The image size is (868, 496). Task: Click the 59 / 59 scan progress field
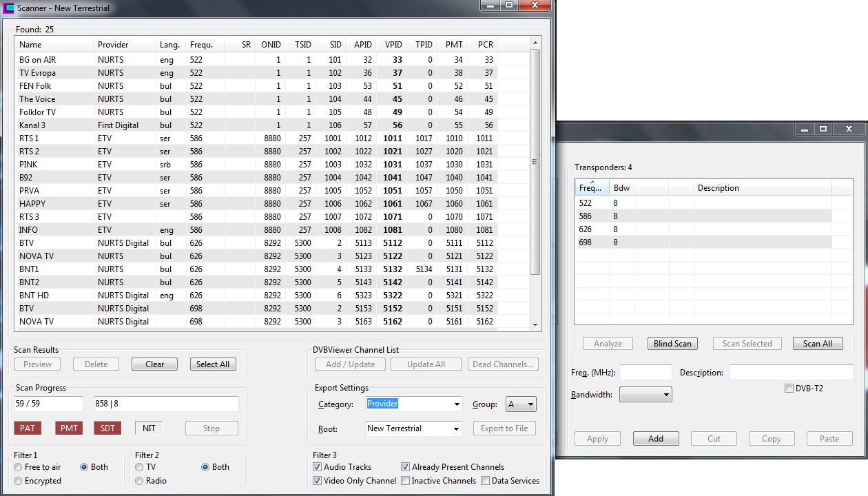pyautogui.click(x=48, y=404)
